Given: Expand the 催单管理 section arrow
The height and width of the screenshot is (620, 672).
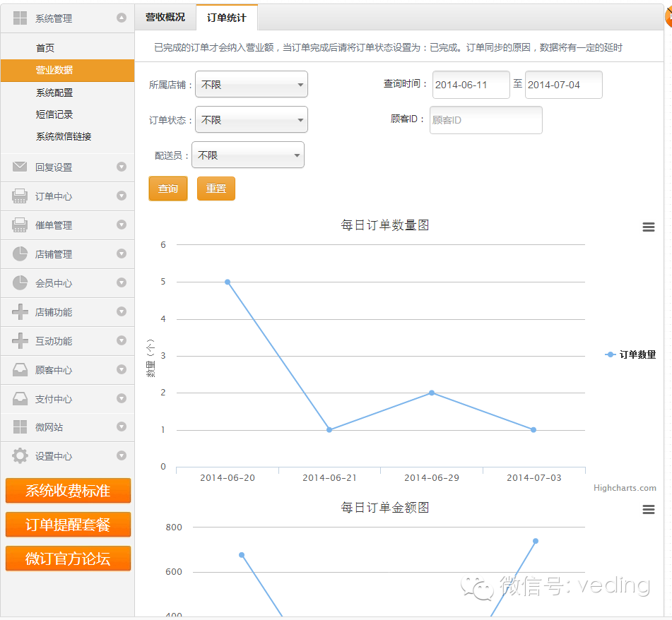Looking at the screenshot, I should coord(122,225).
